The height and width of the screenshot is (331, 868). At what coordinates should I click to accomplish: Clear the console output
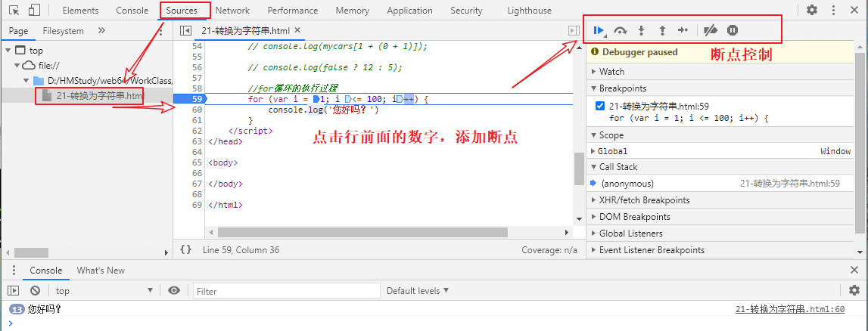click(x=35, y=291)
